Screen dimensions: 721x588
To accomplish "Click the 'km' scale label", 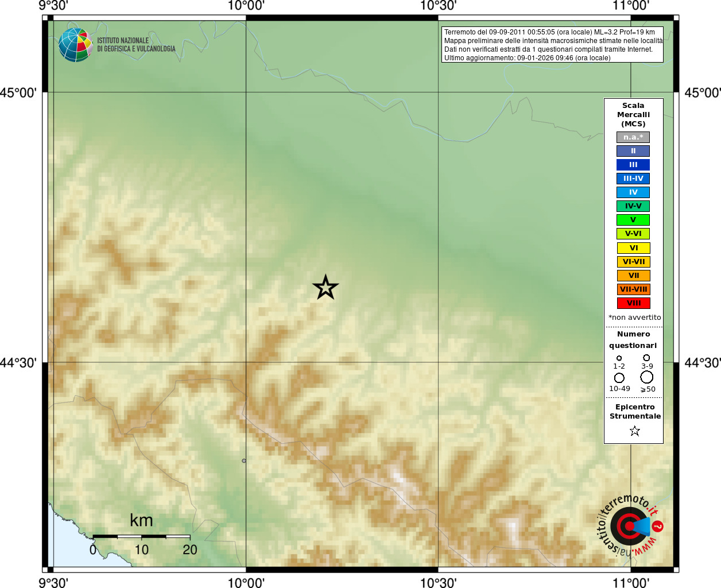I will click(x=141, y=521).
